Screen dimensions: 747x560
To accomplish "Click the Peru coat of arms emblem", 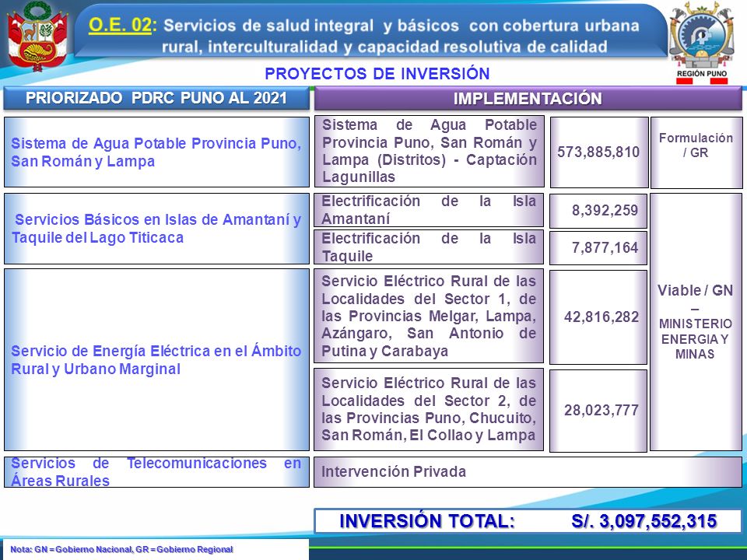I will pyautogui.click(x=37, y=37).
